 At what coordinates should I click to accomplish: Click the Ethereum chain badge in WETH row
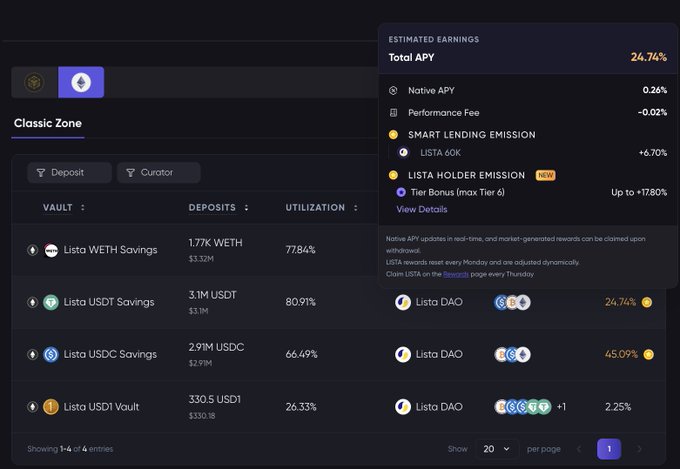pyautogui.click(x=33, y=250)
